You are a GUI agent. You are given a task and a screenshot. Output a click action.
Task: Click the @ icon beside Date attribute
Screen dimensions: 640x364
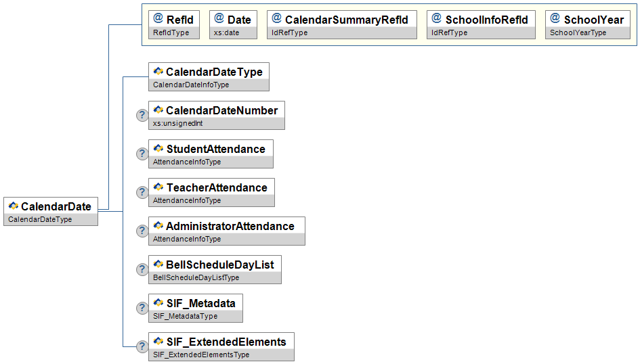click(x=219, y=18)
